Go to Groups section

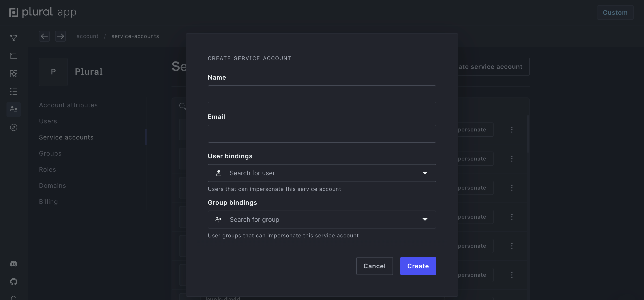point(50,154)
